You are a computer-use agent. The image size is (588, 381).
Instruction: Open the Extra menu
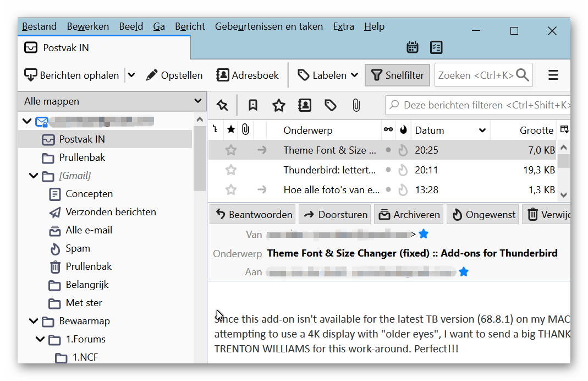343,26
